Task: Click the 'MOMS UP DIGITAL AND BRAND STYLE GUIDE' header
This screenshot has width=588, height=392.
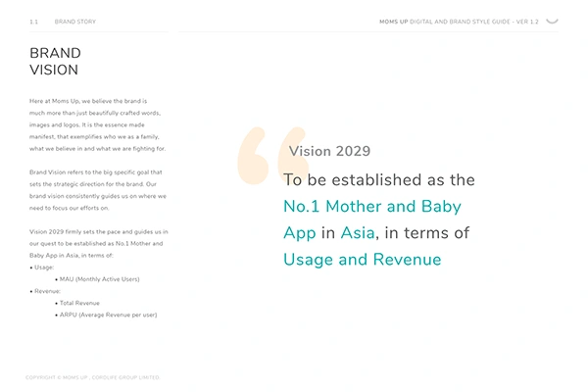Action: coord(459,22)
